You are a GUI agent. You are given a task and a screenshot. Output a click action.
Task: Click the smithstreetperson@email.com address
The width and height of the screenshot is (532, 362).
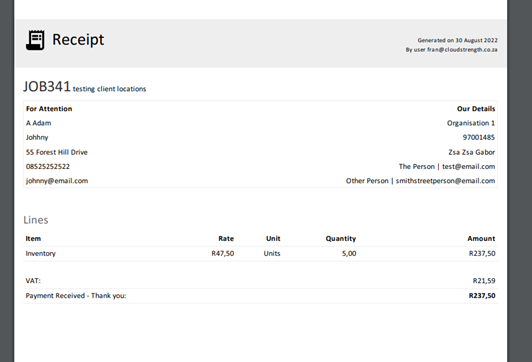445,181
